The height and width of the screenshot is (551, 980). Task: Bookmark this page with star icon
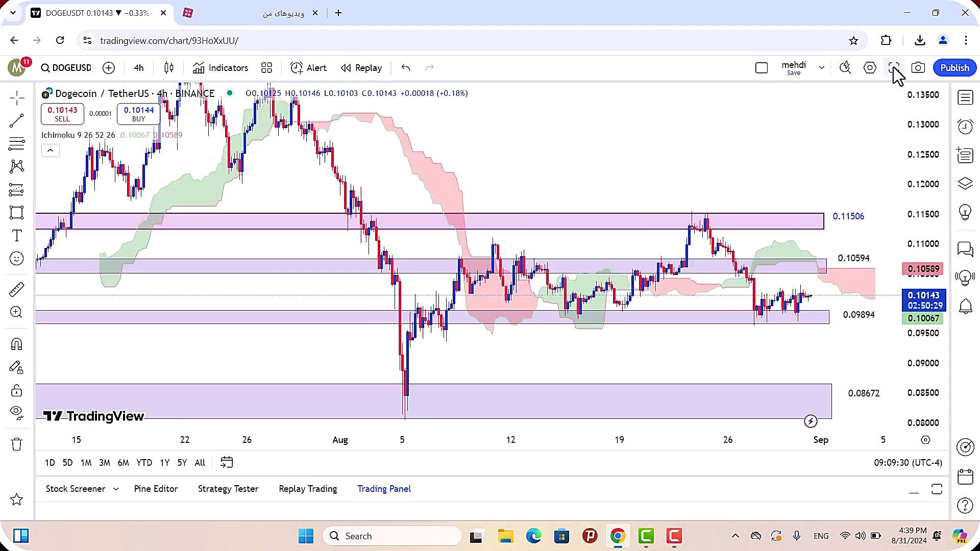pyautogui.click(x=853, y=40)
